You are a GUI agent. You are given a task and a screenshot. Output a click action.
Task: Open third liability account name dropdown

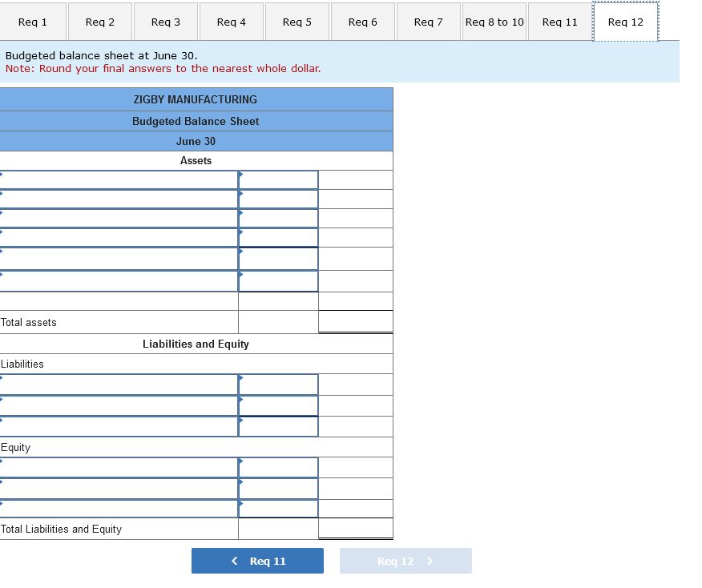[x=119, y=426]
